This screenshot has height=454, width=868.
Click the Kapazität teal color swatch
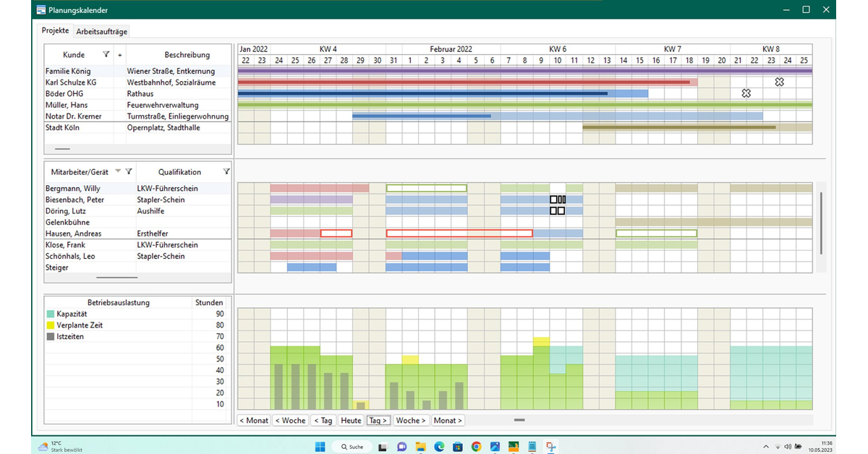point(50,314)
